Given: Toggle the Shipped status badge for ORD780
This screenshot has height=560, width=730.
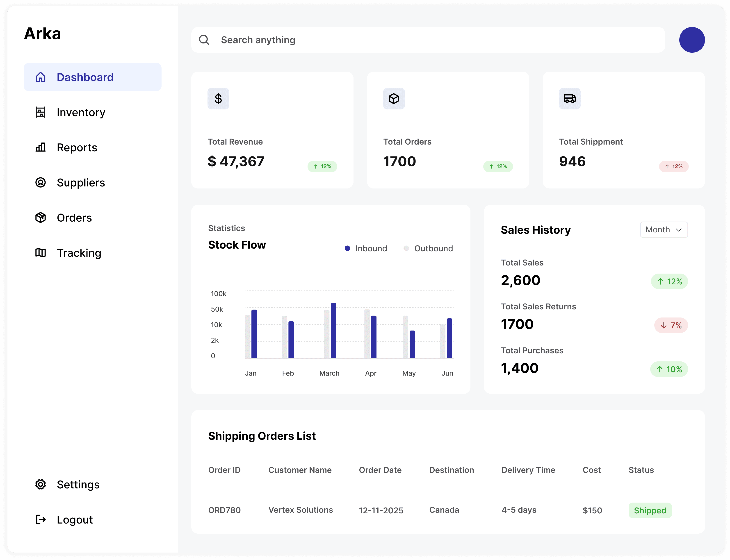Looking at the screenshot, I should [650, 510].
